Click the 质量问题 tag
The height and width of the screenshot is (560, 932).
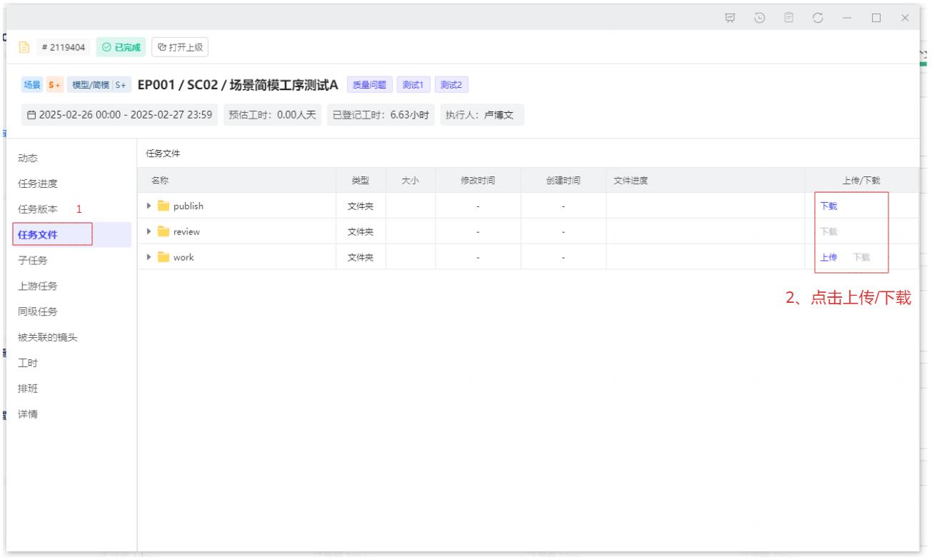369,85
